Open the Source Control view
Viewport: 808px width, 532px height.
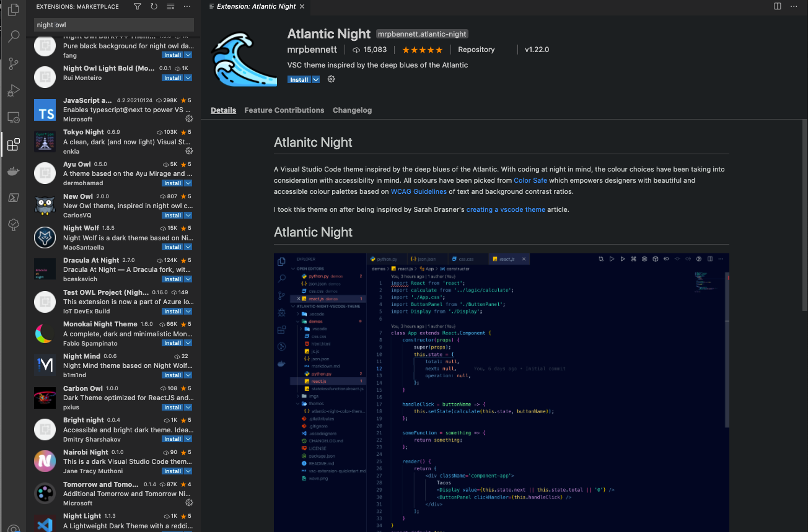coord(13,64)
